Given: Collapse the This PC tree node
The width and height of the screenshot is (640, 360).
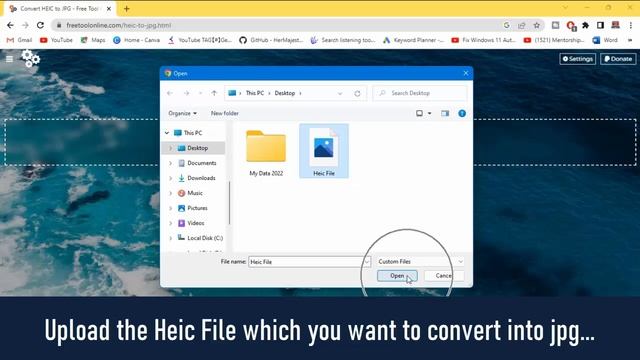Looking at the screenshot, I should (x=167, y=133).
